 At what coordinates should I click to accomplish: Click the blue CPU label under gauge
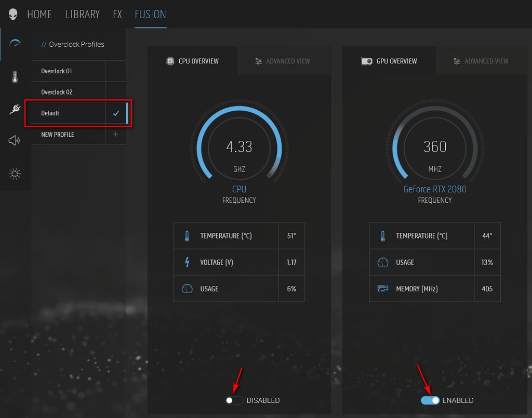coord(239,189)
